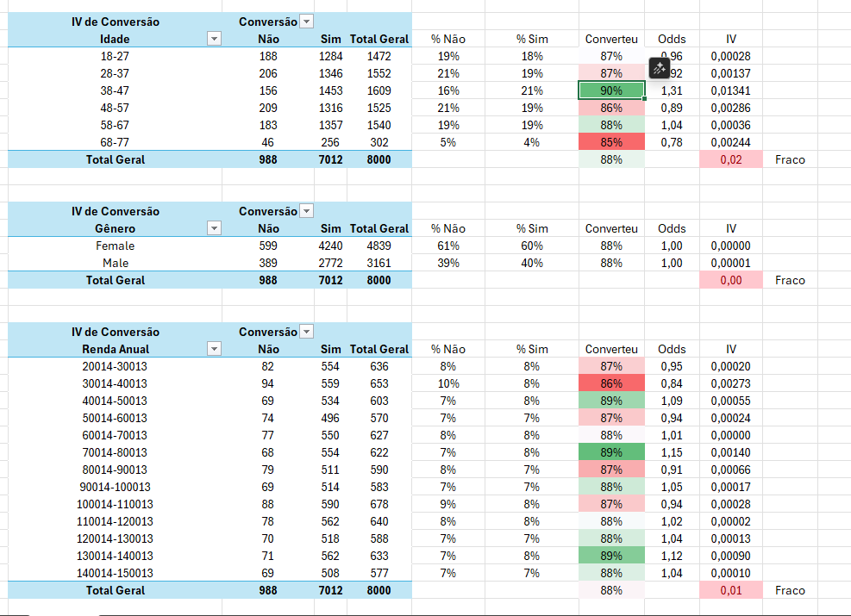Select the 18-27 age group cell
This screenshot has height=616, width=851.
[x=115, y=56]
